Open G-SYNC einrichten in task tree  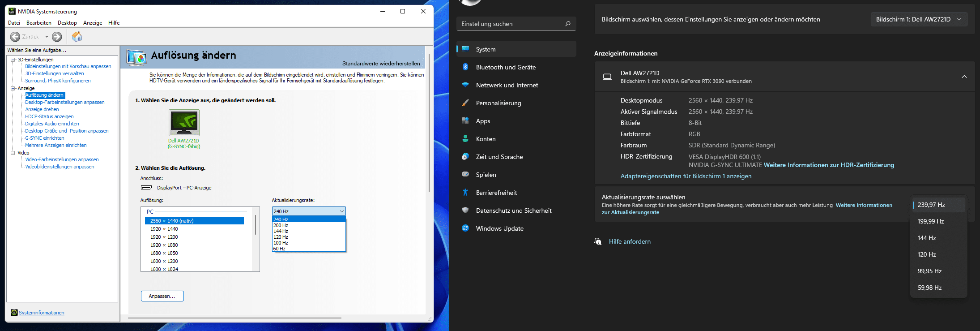click(x=45, y=138)
